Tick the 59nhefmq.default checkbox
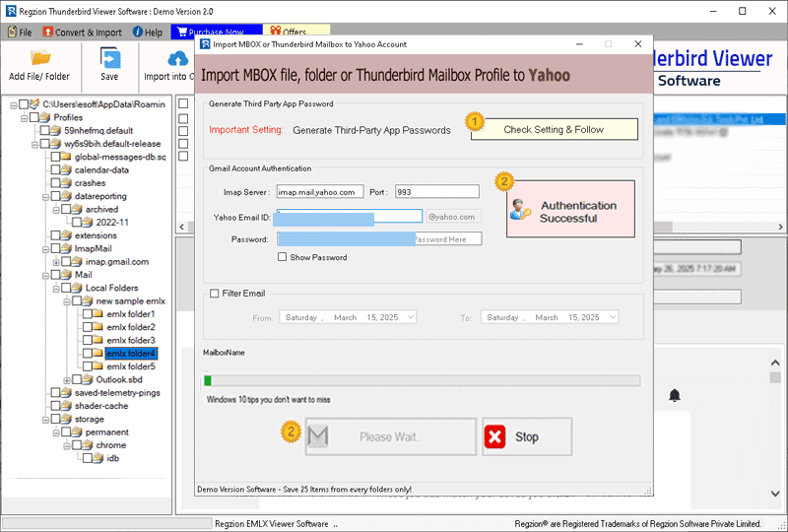The height and width of the screenshot is (532, 788). tap(45, 130)
